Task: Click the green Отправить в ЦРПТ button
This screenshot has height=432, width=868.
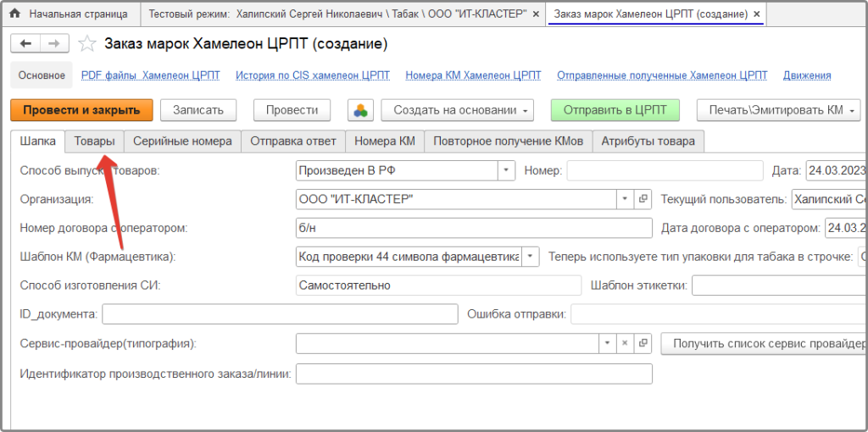Action: (615, 110)
